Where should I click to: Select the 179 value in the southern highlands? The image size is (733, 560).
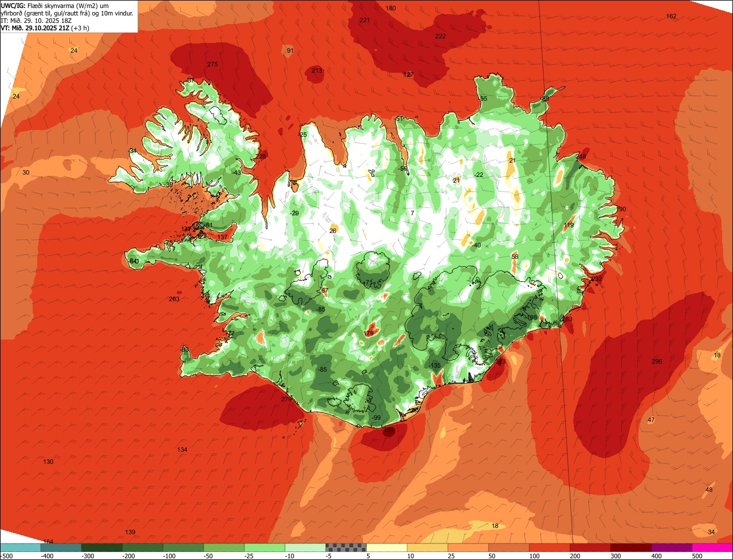point(369,333)
